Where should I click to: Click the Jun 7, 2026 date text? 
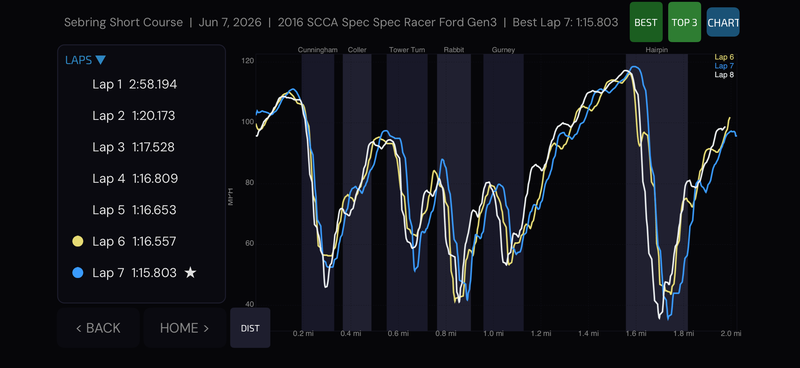[230, 22]
